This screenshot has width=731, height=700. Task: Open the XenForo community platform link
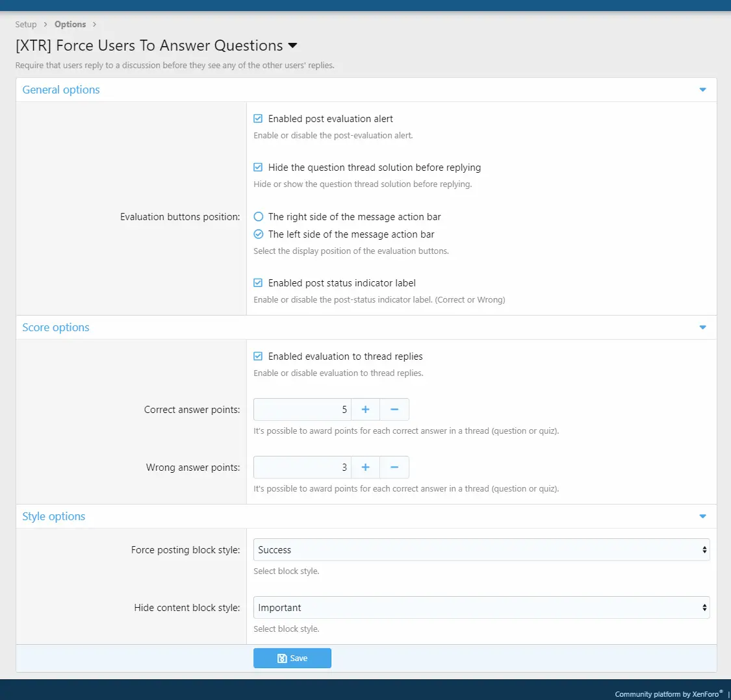(669, 694)
